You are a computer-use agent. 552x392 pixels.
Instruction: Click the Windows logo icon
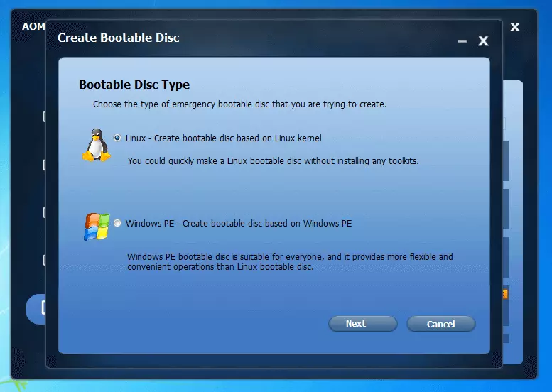click(x=97, y=227)
